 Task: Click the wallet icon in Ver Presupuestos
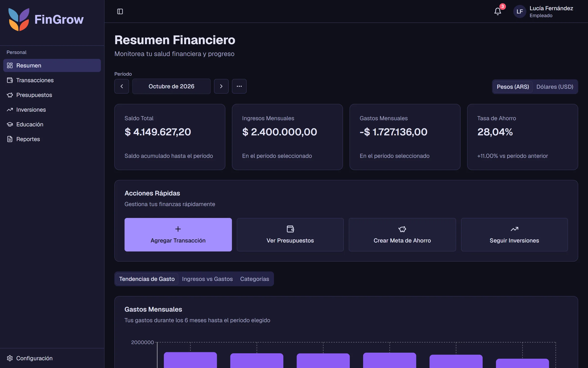[x=290, y=229]
